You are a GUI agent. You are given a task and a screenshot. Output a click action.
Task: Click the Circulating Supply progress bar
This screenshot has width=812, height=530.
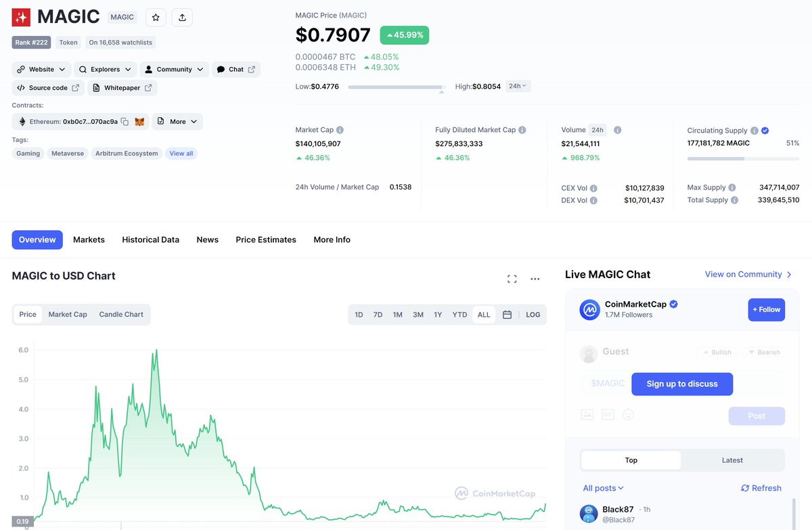pyautogui.click(x=743, y=158)
